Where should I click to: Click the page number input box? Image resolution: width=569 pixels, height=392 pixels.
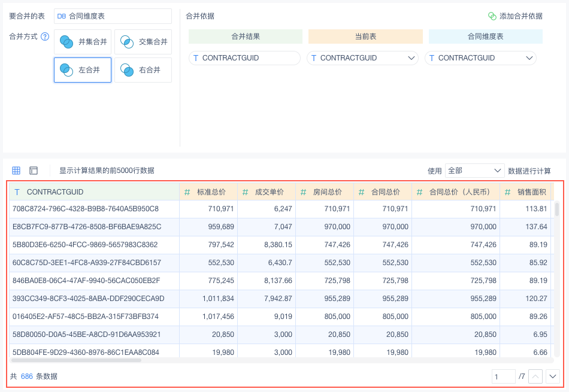(503, 376)
